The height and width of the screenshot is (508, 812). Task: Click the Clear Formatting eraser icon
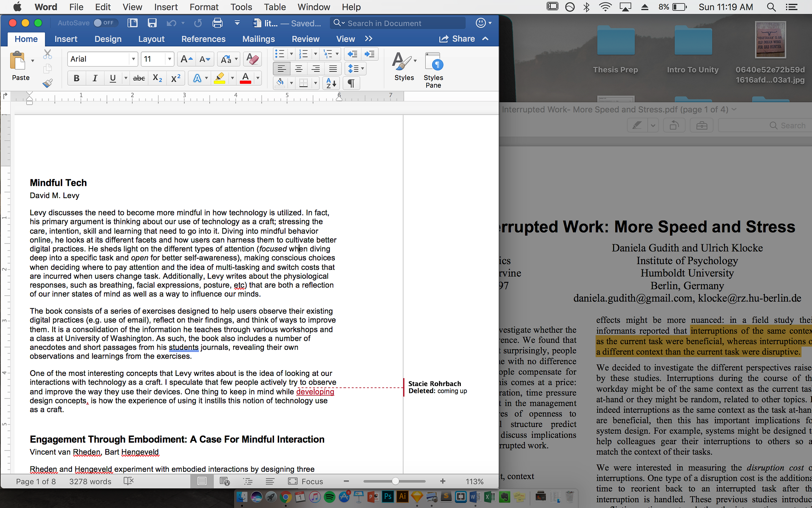pyautogui.click(x=252, y=59)
